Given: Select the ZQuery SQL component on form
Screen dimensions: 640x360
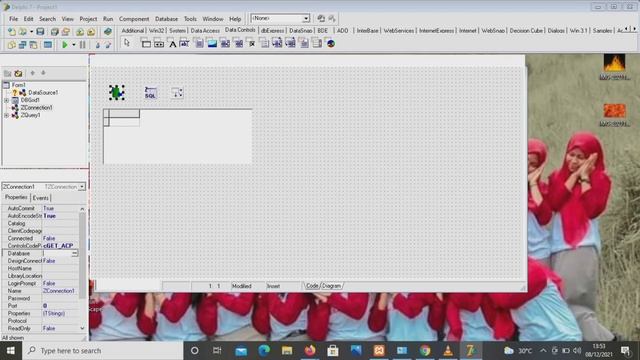Looking at the screenshot, I should click(150, 93).
